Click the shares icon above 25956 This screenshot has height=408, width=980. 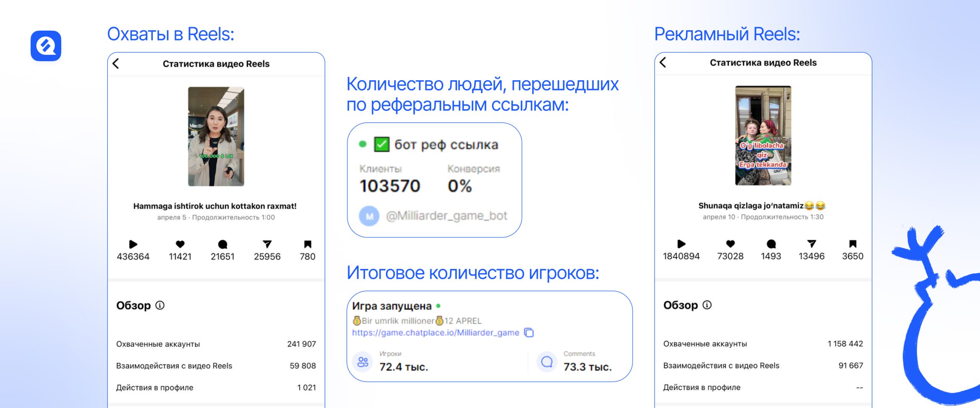267,244
